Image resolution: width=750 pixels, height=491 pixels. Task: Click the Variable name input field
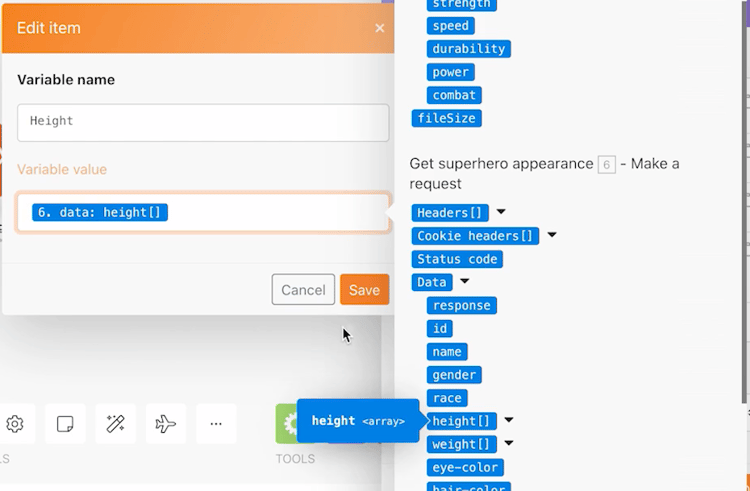[x=203, y=122]
